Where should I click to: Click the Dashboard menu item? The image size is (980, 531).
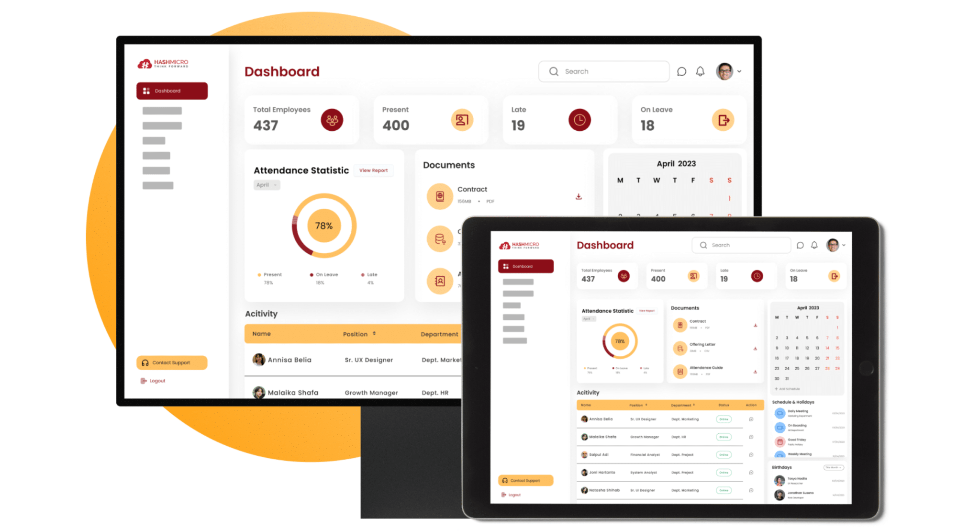pyautogui.click(x=171, y=91)
